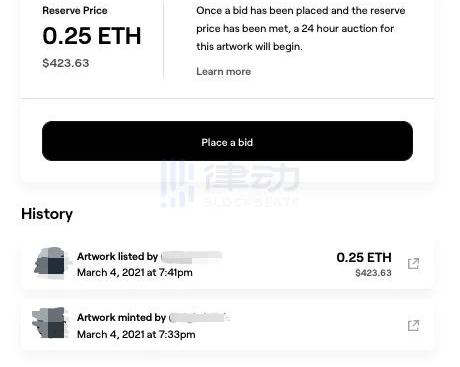Click the March 4, 2021 at 7:41pm timestamp
The height and width of the screenshot is (367, 460).
(135, 272)
